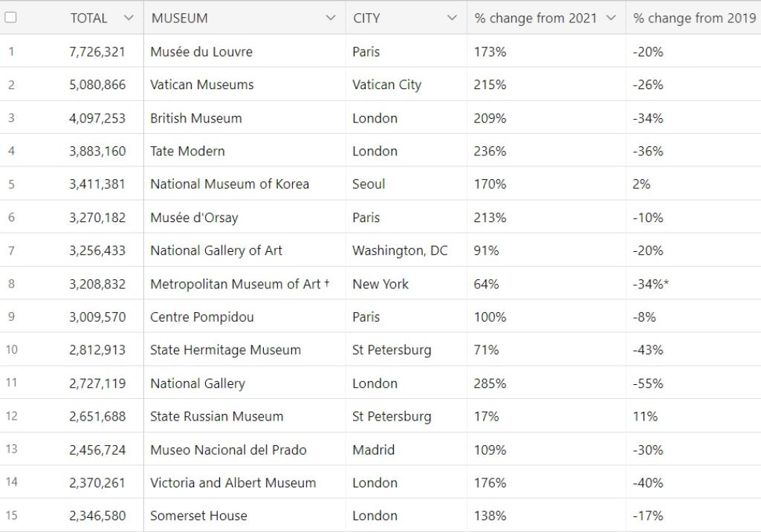Click the Metropolitan Museum of Art cell

(236, 284)
